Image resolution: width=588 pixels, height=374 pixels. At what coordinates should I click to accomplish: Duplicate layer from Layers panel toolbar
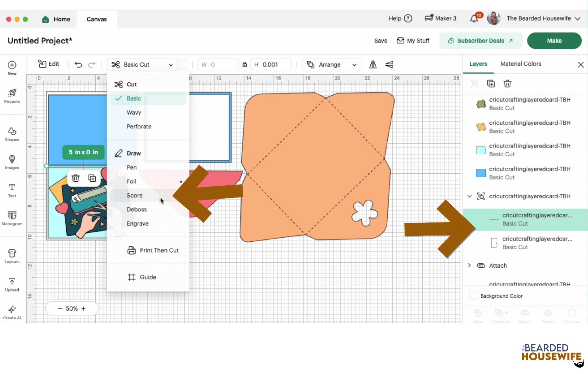point(491,84)
